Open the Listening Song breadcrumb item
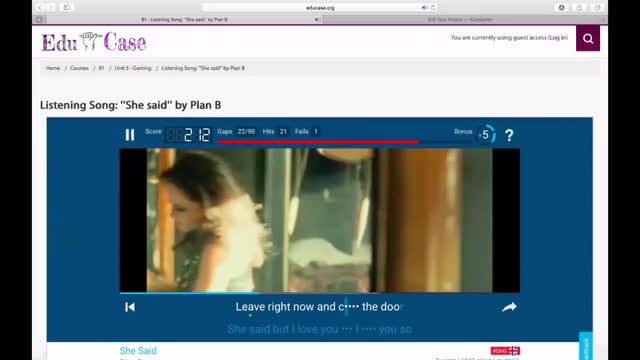 (203, 68)
